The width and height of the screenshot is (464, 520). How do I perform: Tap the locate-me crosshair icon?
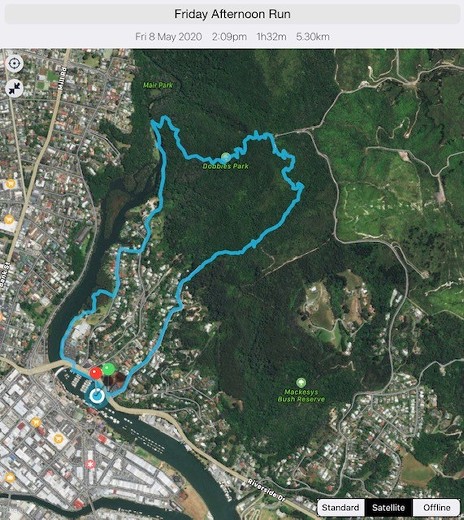(x=15, y=63)
